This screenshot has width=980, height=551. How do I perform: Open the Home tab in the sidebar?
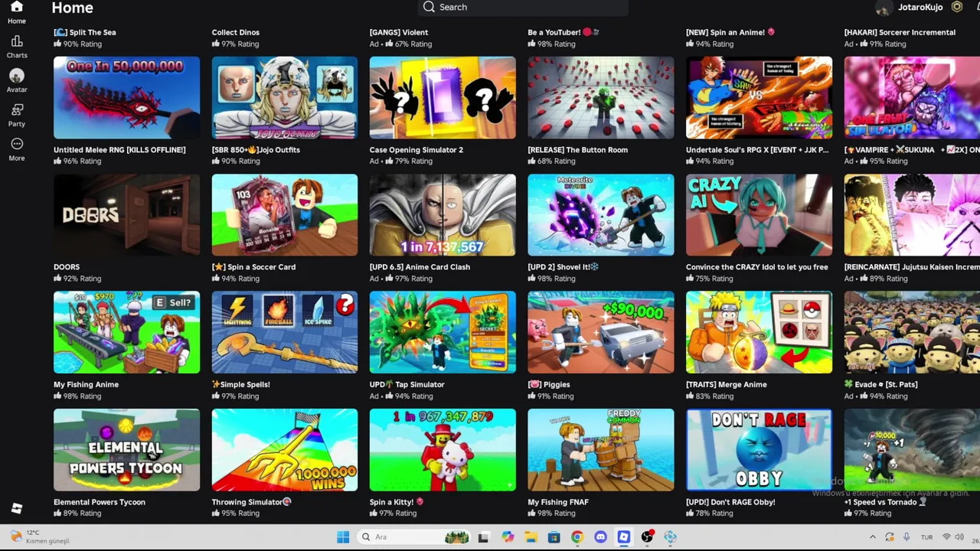click(16, 12)
